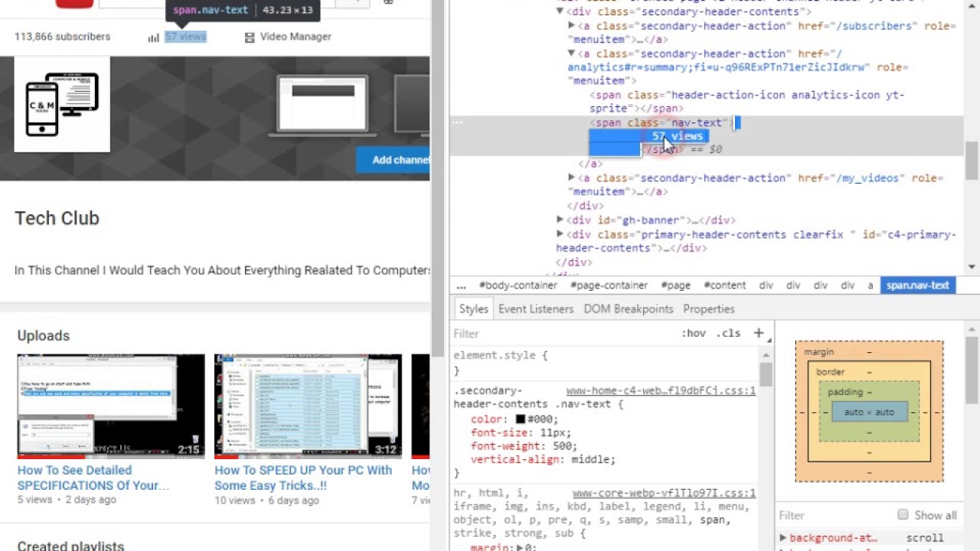
Task: Click the Video Manager icon
Action: [x=249, y=37]
